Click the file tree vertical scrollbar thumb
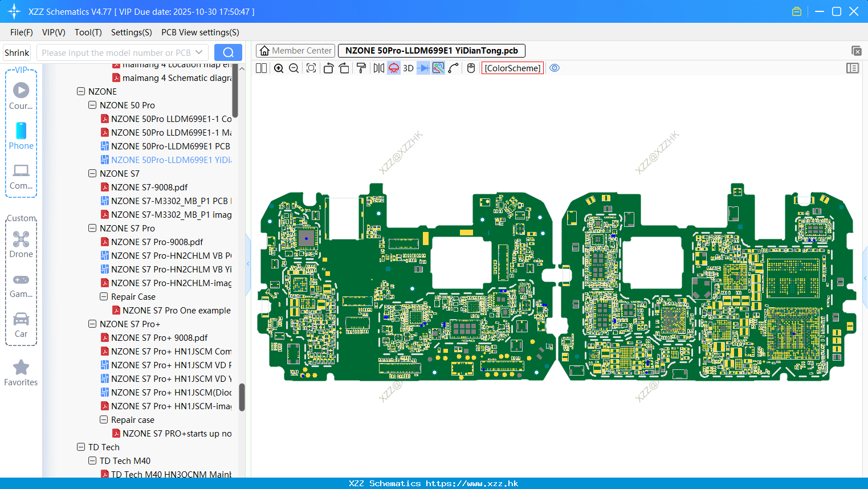 [x=242, y=397]
